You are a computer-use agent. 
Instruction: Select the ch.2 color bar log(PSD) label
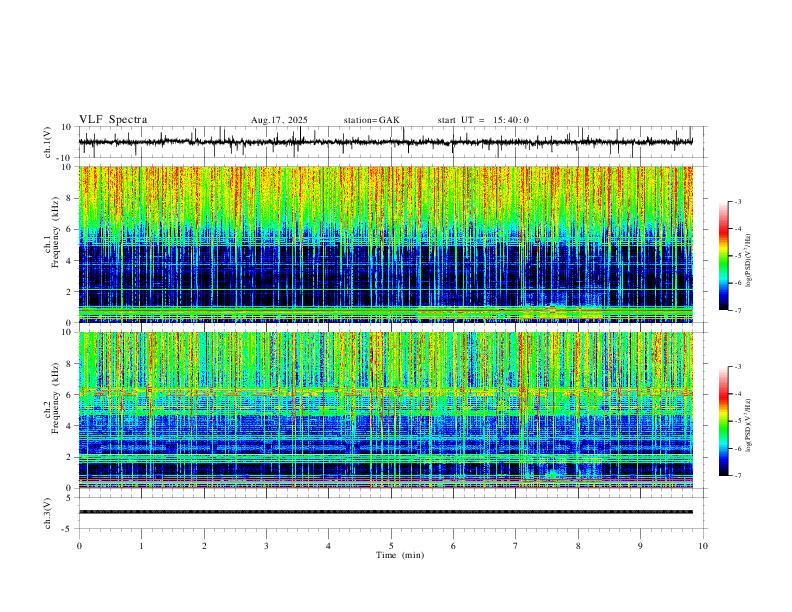pos(749,425)
